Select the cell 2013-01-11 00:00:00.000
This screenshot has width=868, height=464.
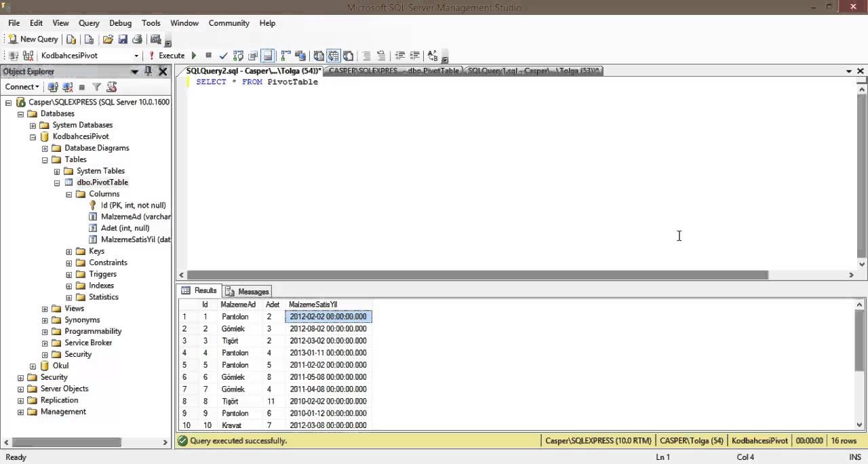(x=328, y=353)
